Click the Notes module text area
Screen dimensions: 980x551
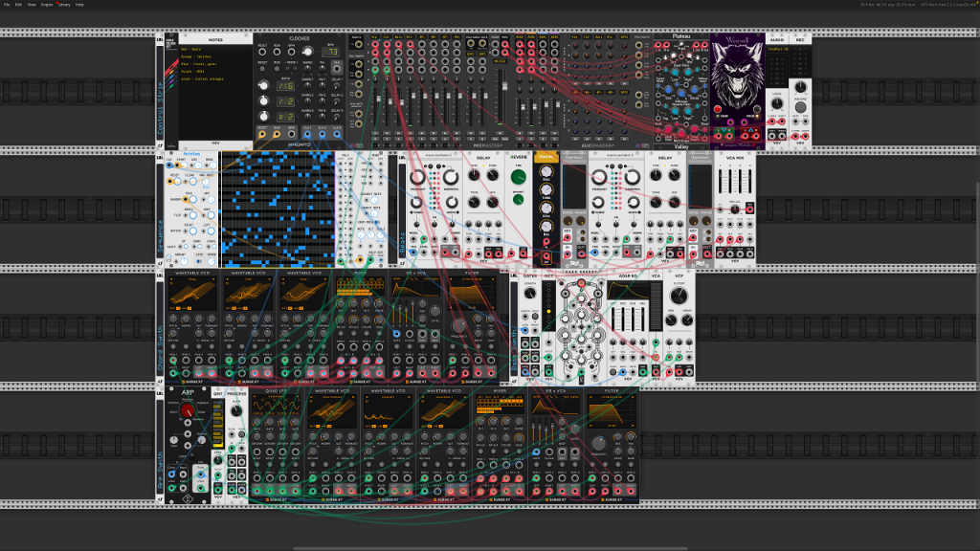coord(215,93)
